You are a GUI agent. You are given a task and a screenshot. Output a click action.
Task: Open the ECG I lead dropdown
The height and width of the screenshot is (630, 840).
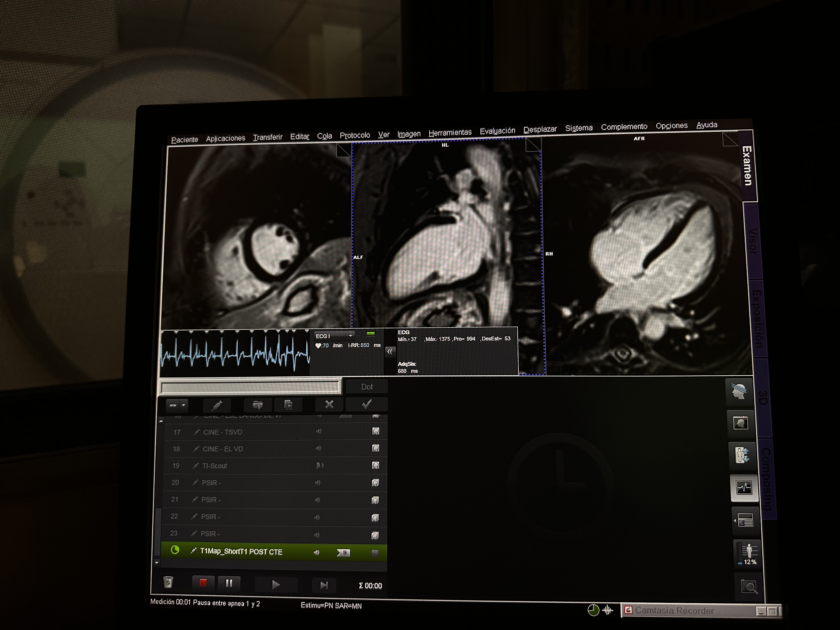[350, 335]
